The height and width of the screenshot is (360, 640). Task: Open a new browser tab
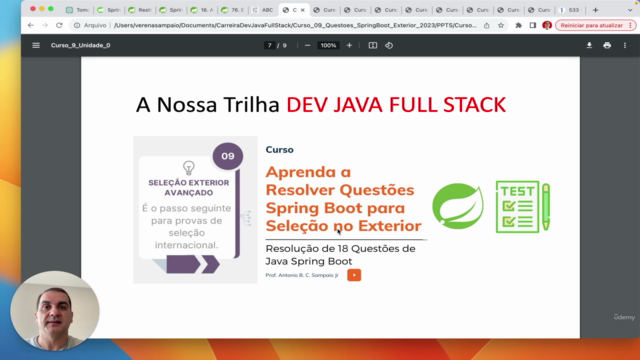[x=596, y=10]
